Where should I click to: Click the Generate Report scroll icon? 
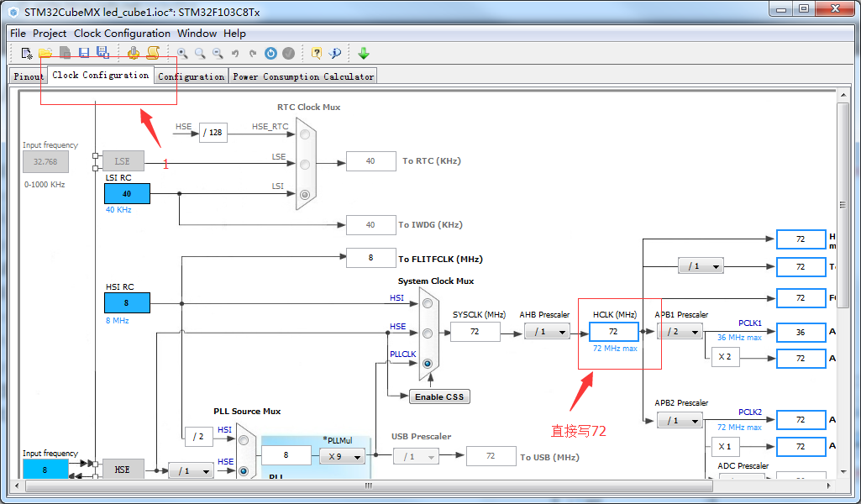pyautogui.click(x=153, y=53)
